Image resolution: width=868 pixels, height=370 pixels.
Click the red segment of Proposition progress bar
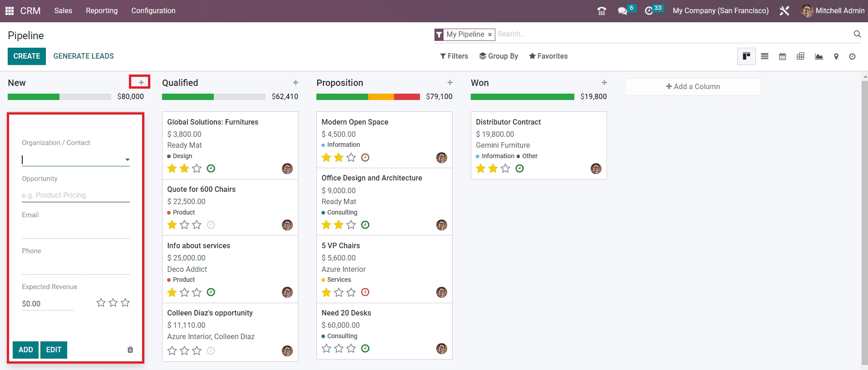pyautogui.click(x=407, y=96)
